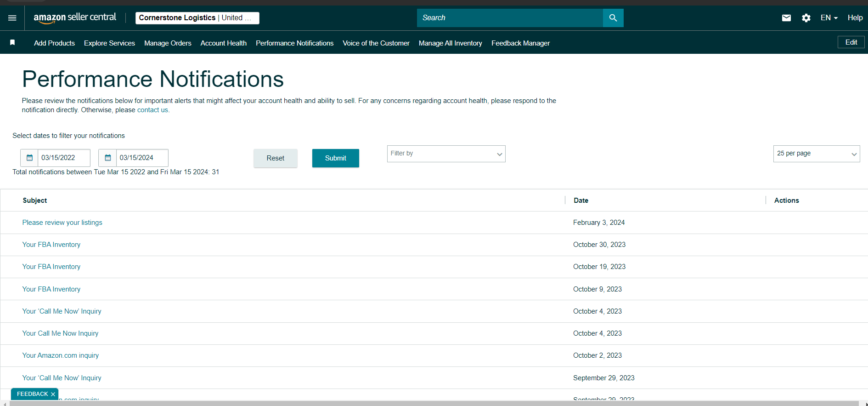Click the Submit button
Image resolution: width=868 pixels, height=406 pixels.
click(336, 158)
